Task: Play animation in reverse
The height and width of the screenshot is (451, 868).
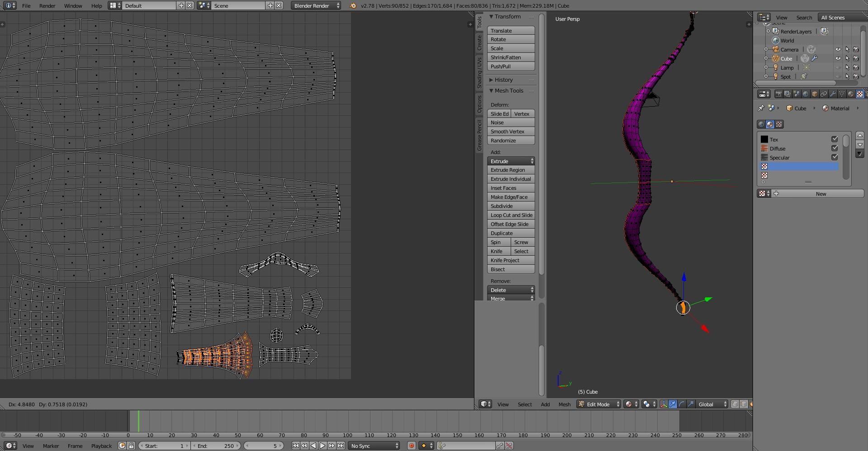Action: pyautogui.click(x=313, y=446)
